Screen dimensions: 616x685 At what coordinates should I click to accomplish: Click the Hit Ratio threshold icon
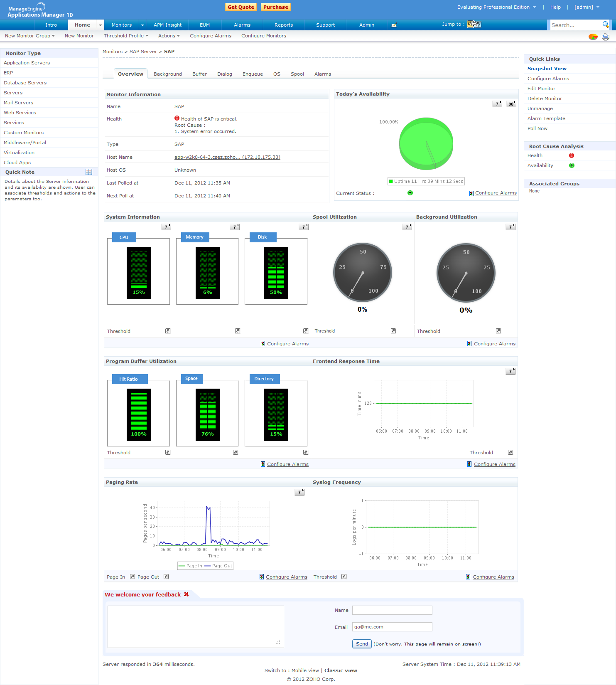coord(168,452)
